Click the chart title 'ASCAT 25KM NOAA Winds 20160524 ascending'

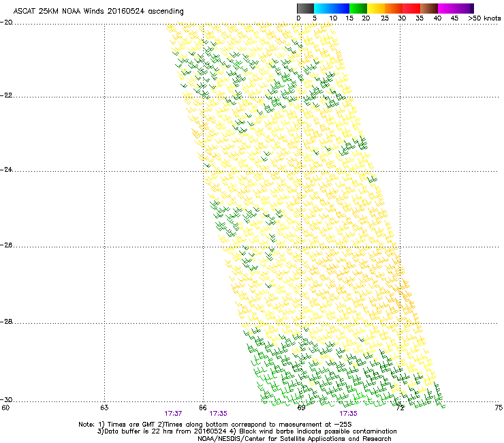[98, 12]
